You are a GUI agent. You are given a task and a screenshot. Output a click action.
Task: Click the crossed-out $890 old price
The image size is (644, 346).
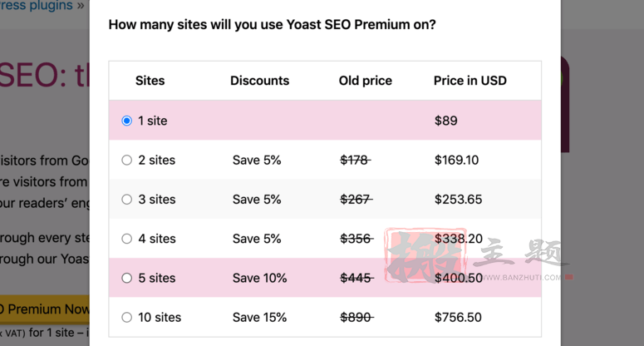[356, 317]
